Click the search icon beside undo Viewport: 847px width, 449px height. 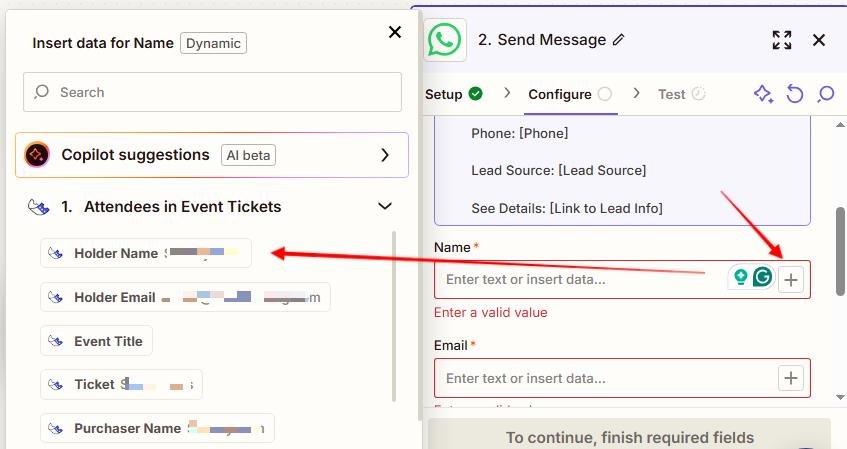click(825, 94)
